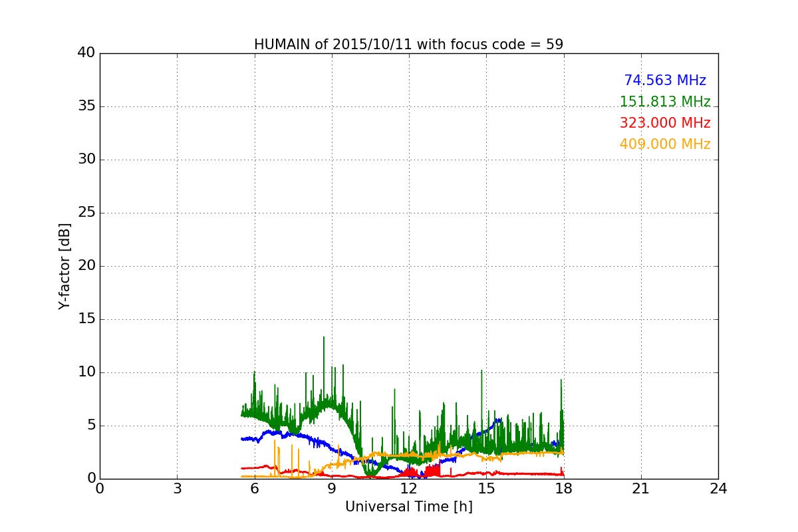Click the chart title mentioning HUMAIN 2015/10/11
Image resolution: width=798 pixels, height=532 pixels.
point(408,45)
